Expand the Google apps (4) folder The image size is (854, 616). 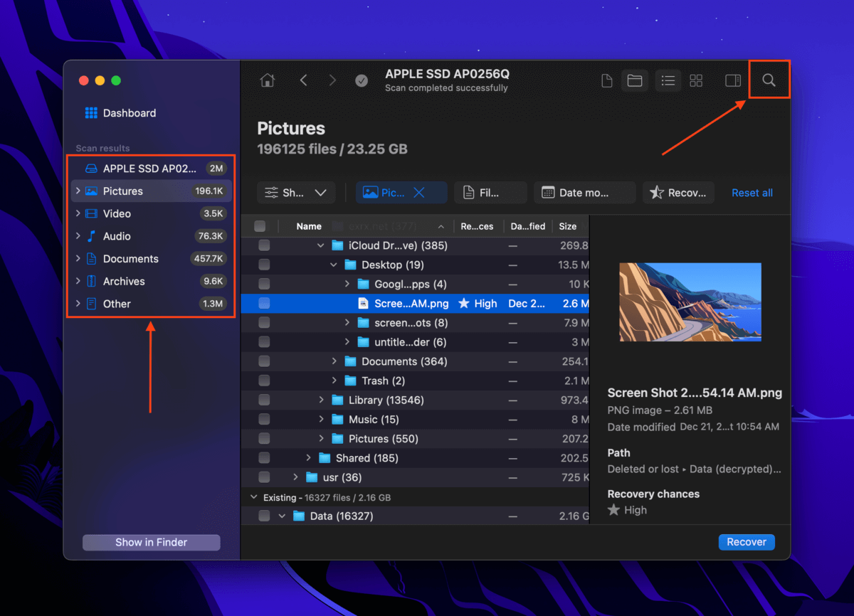[x=347, y=285]
